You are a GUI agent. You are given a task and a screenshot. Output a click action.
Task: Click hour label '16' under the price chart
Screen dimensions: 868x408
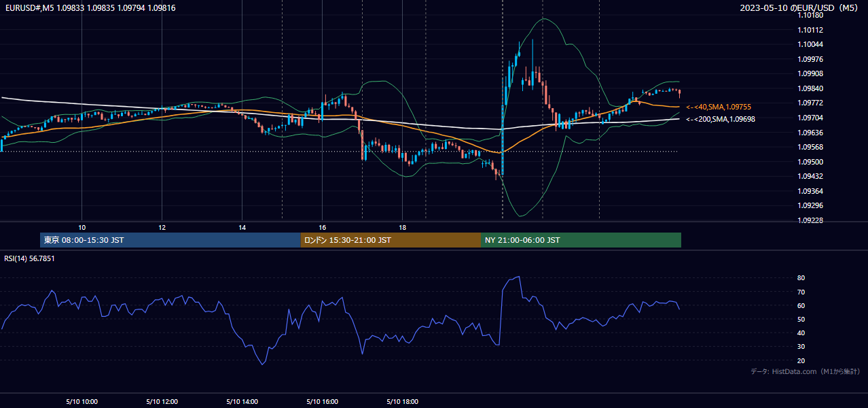322,228
